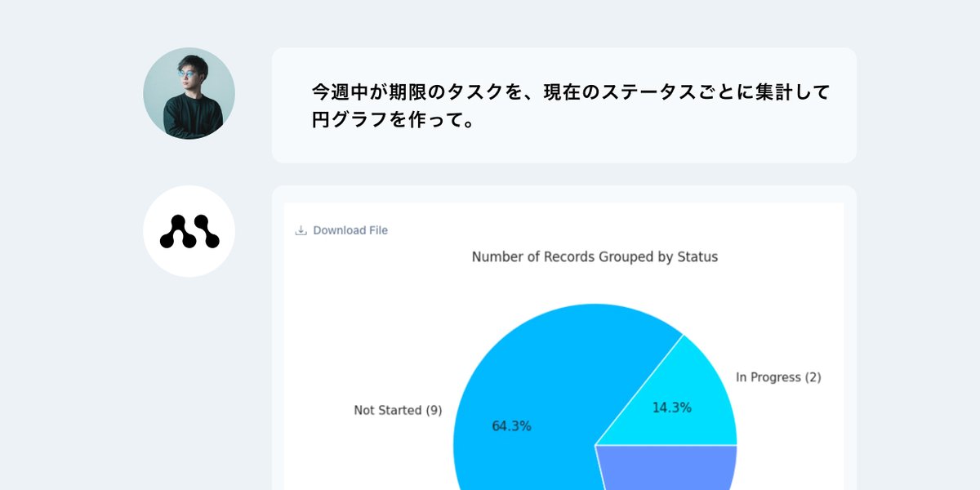
Task: Click the assistant's molecule logo avatar
Action: 189,230
